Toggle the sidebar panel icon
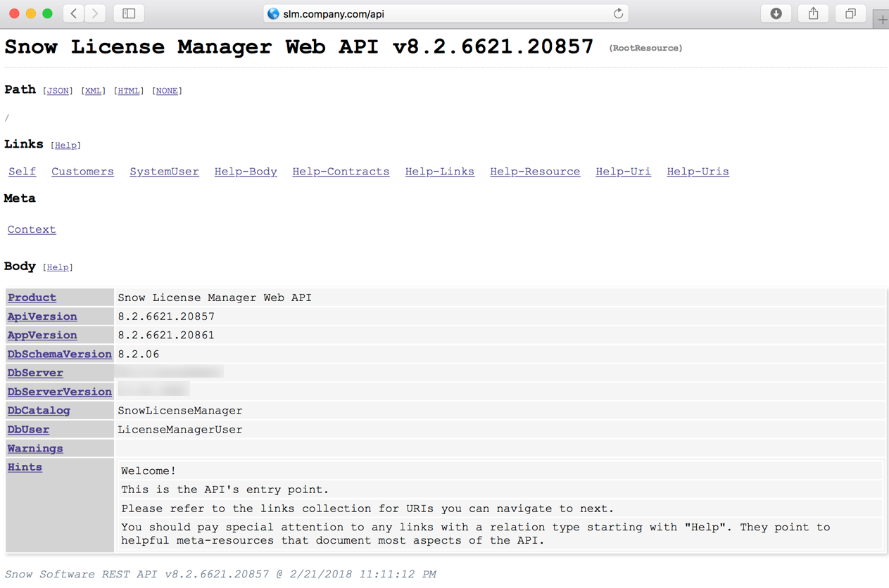The image size is (889, 588). (129, 13)
